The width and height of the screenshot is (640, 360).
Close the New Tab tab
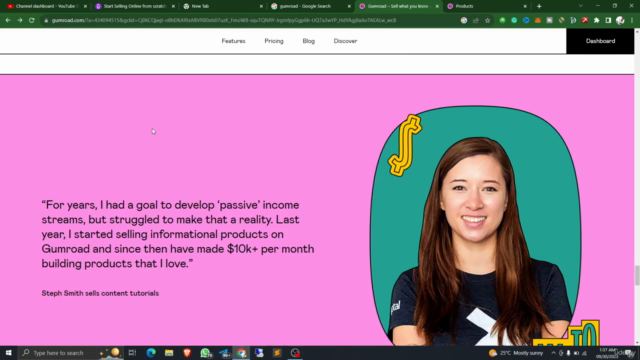click(261, 6)
